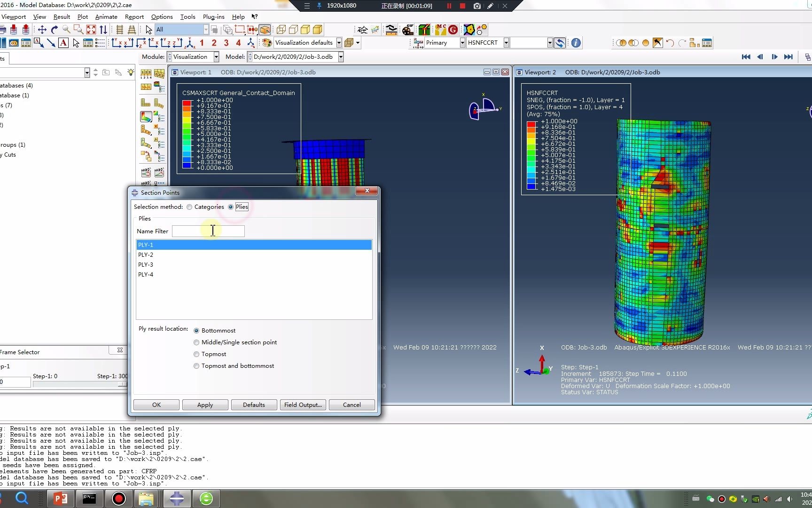
Task: Click the Plot Contours on Deformed Shape icon
Action: pyautogui.click(x=146, y=116)
